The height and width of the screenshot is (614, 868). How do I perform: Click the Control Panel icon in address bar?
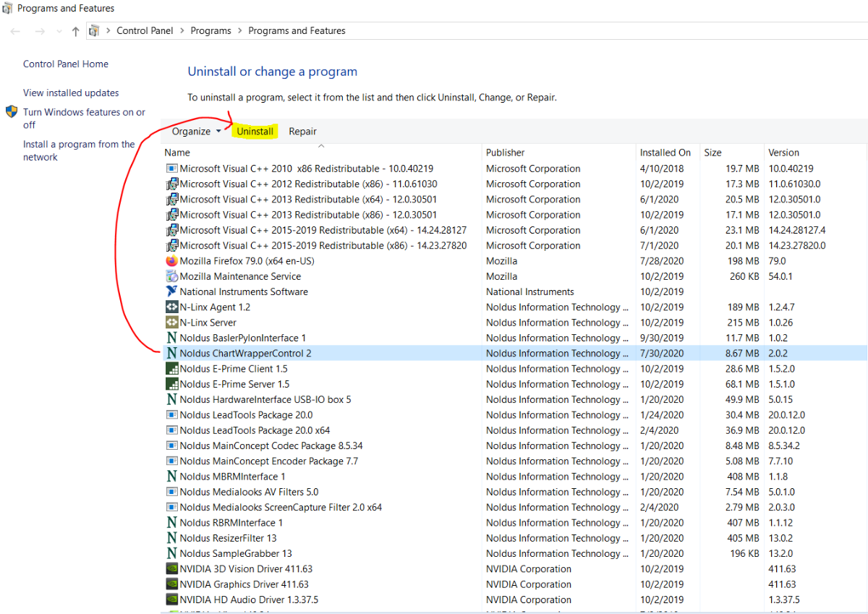click(93, 31)
